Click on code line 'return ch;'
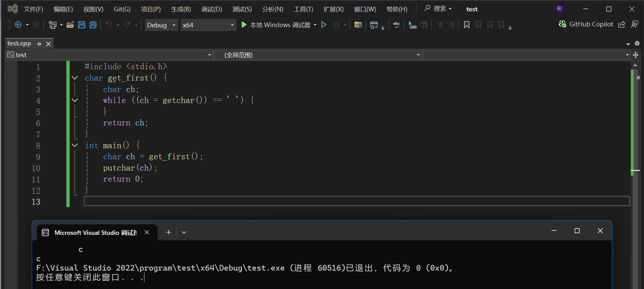 125,123
